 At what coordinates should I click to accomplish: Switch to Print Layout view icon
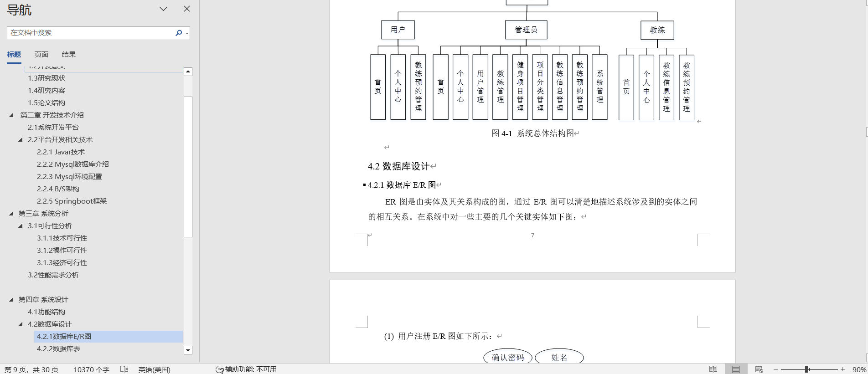pyautogui.click(x=736, y=369)
